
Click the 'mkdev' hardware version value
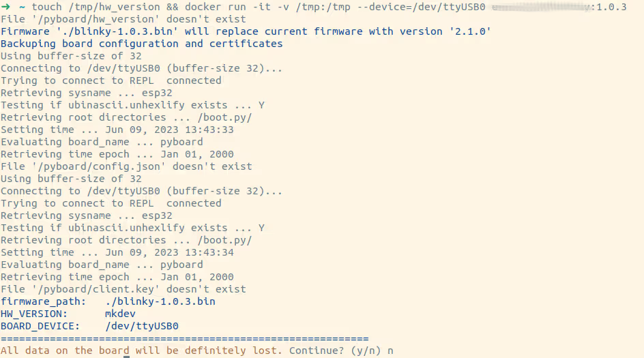click(x=120, y=314)
